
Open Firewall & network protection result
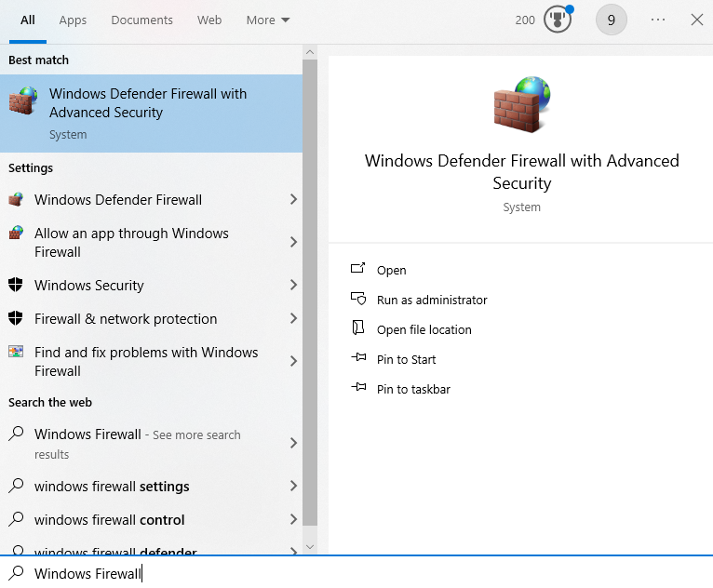coord(151,318)
